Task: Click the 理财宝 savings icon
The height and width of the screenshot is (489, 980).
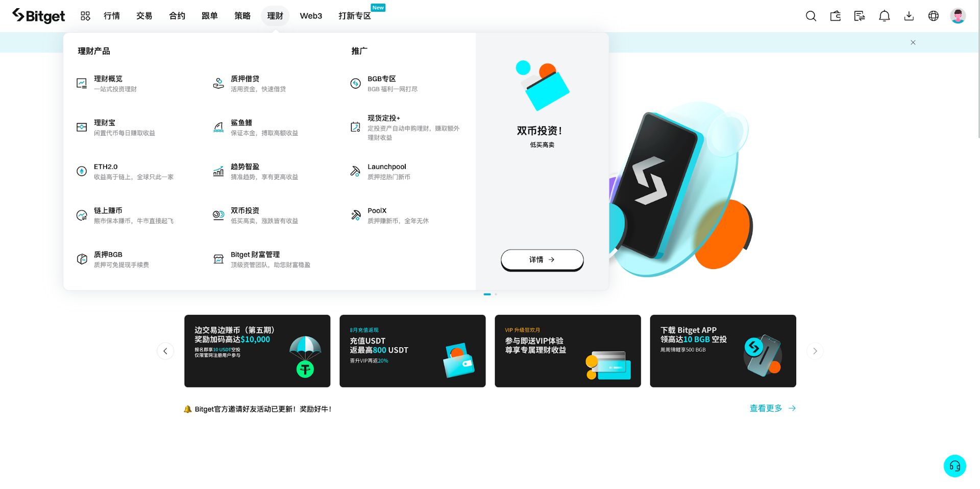Action: pos(82,127)
